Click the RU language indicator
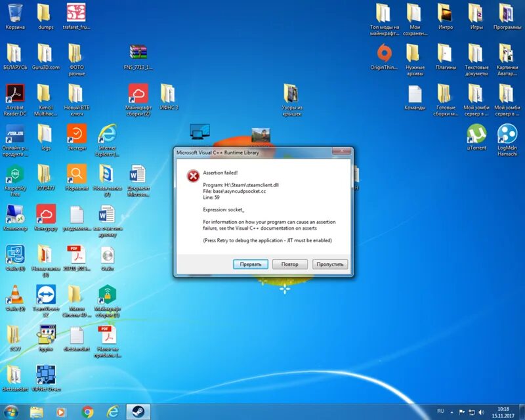 click(x=440, y=411)
